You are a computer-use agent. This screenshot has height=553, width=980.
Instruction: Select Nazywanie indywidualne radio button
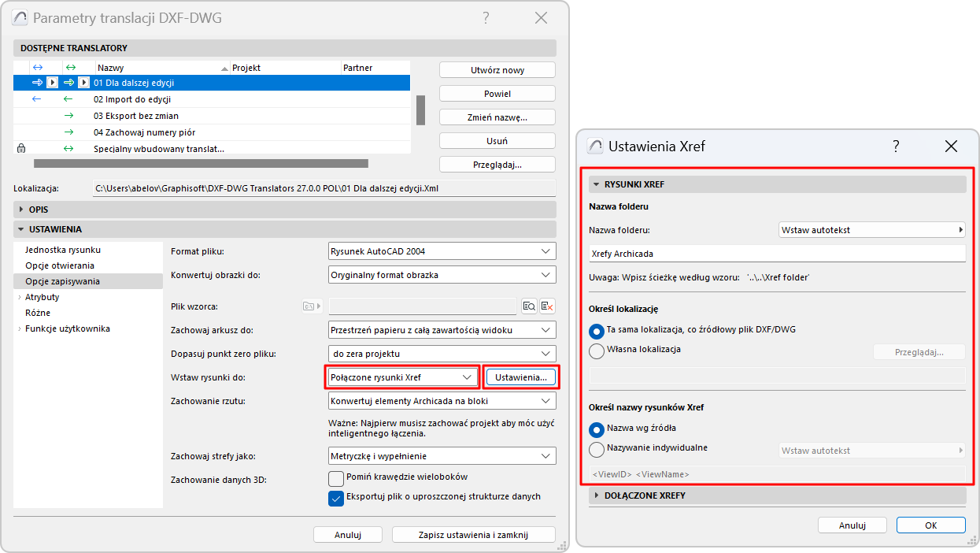click(597, 449)
